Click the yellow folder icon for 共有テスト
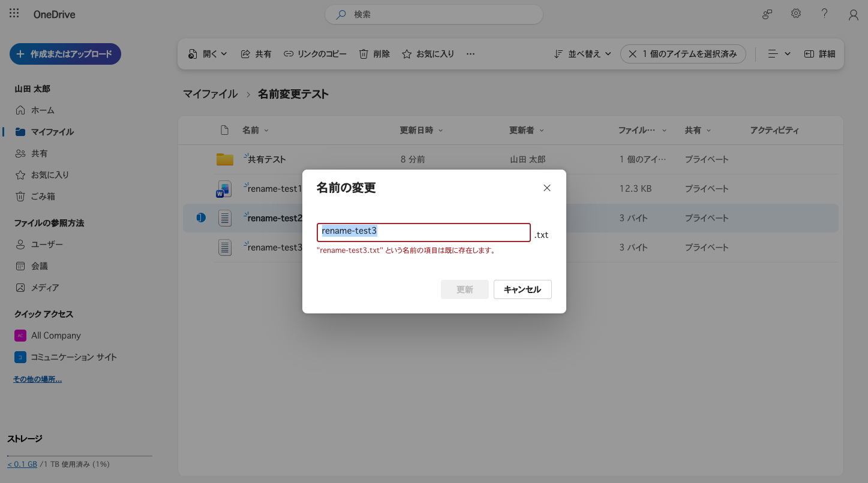The width and height of the screenshot is (868, 483). [225, 159]
